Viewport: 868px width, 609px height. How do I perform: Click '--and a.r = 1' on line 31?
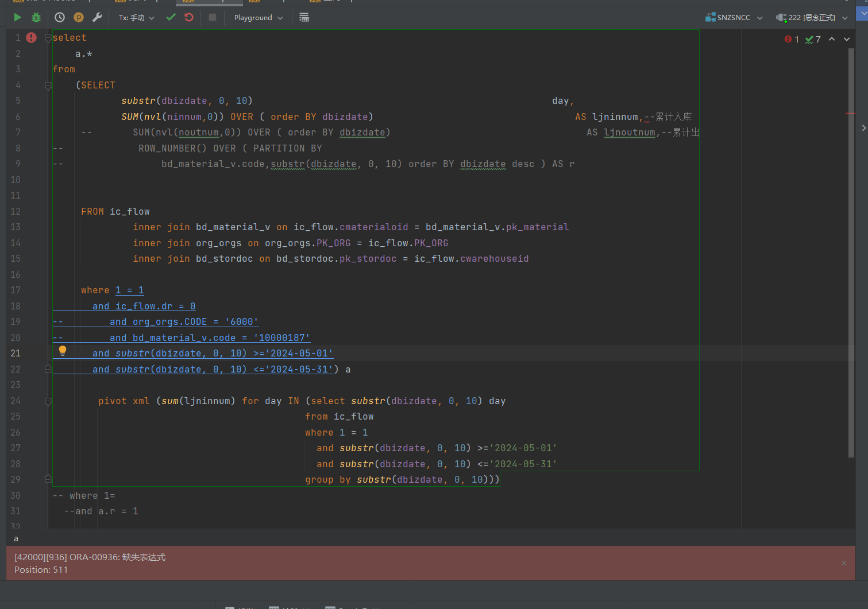[x=101, y=511]
